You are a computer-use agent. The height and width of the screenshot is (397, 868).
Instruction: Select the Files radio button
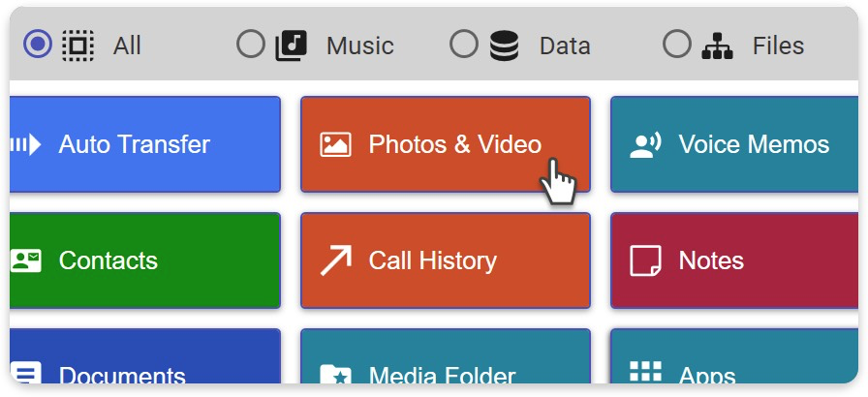[677, 45]
